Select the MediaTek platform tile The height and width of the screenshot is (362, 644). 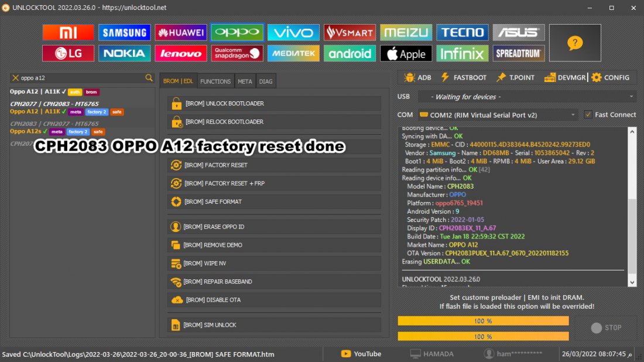[x=293, y=53]
